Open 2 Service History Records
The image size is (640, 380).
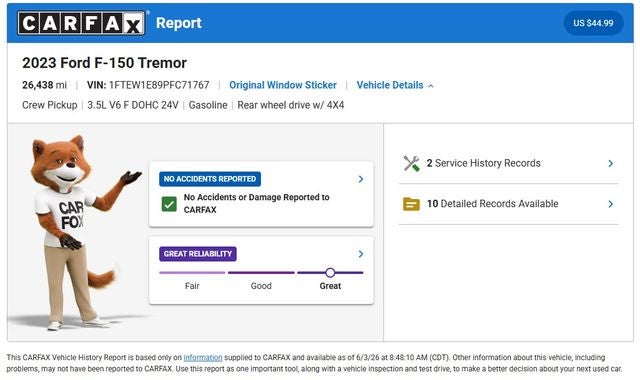(x=509, y=163)
